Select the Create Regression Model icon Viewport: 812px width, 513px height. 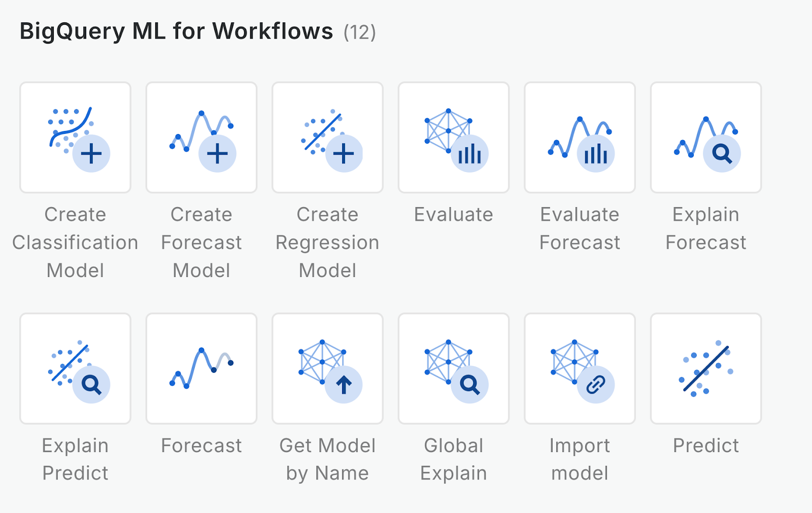pos(327,137)
